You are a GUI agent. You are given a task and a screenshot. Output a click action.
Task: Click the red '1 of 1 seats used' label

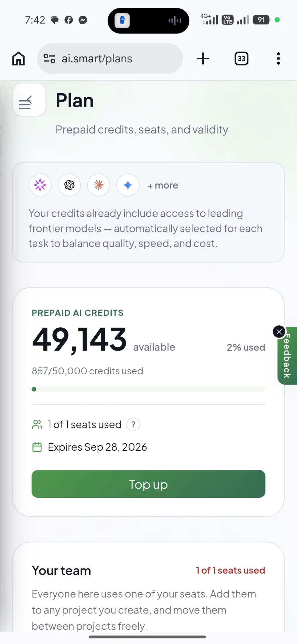[231, 571]
